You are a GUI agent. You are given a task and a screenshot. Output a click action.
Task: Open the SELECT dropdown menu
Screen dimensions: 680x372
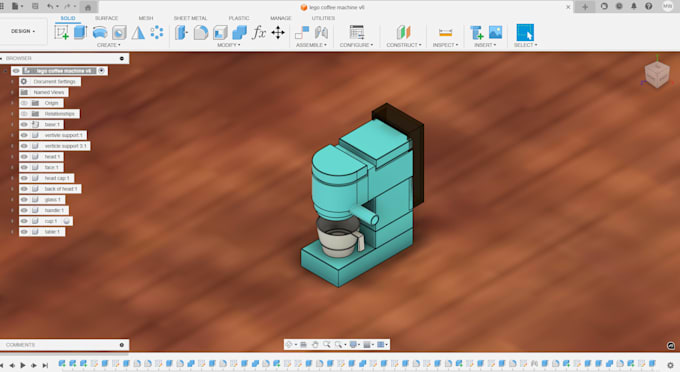click(x=525, y=45)
